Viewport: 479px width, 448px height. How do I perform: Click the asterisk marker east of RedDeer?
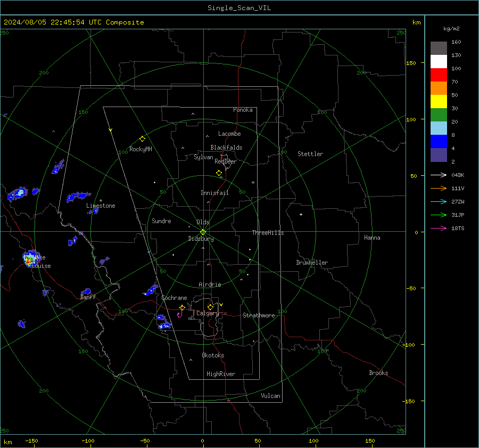(253, 183)
